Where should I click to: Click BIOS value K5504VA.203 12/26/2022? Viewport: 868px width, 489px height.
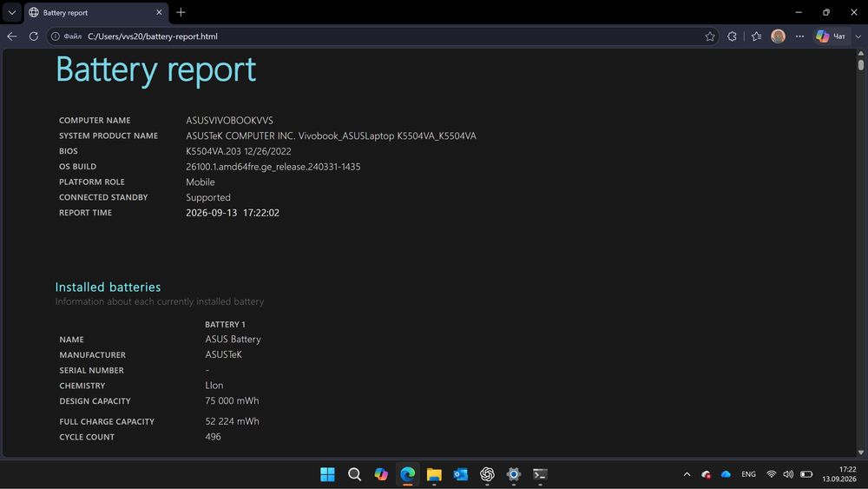(238, 151)
